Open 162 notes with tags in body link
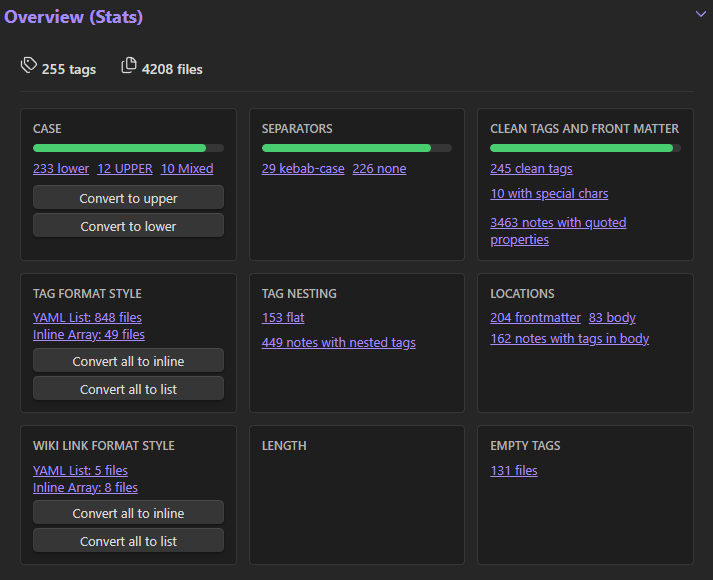This screenshot has height=580, width=713. pos(569,339)
